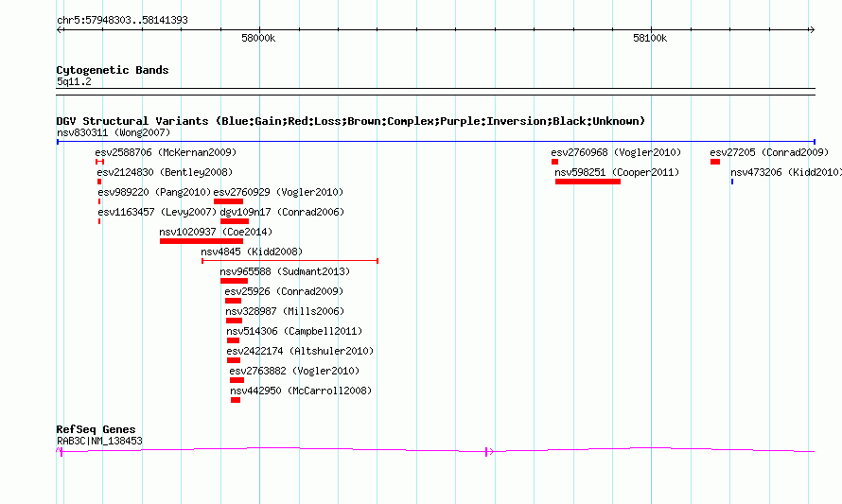The width and height of the screenshot is (842, 504).
Task: Click the DGV Structural Variants track title
Action: [350, 121]
